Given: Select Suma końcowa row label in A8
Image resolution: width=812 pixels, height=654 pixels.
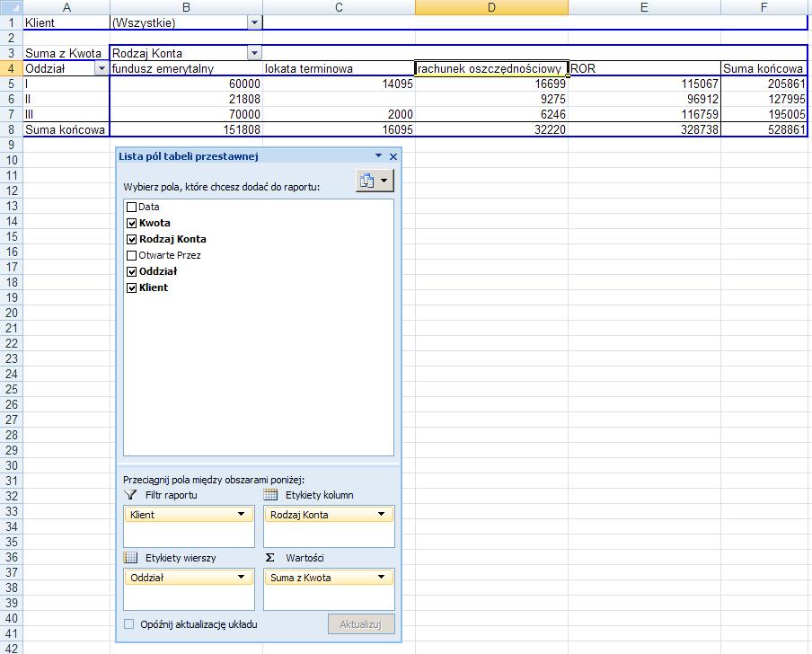Looking at the screenshot, I should [66, 129].
